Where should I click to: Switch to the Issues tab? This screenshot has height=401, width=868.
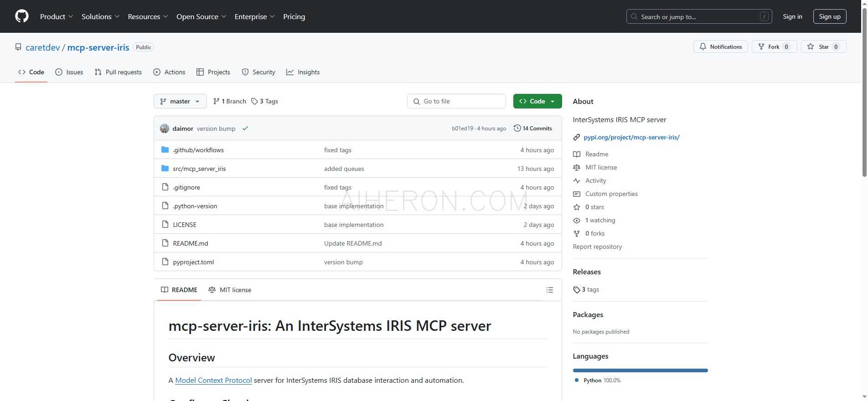[x=69, y=72]
